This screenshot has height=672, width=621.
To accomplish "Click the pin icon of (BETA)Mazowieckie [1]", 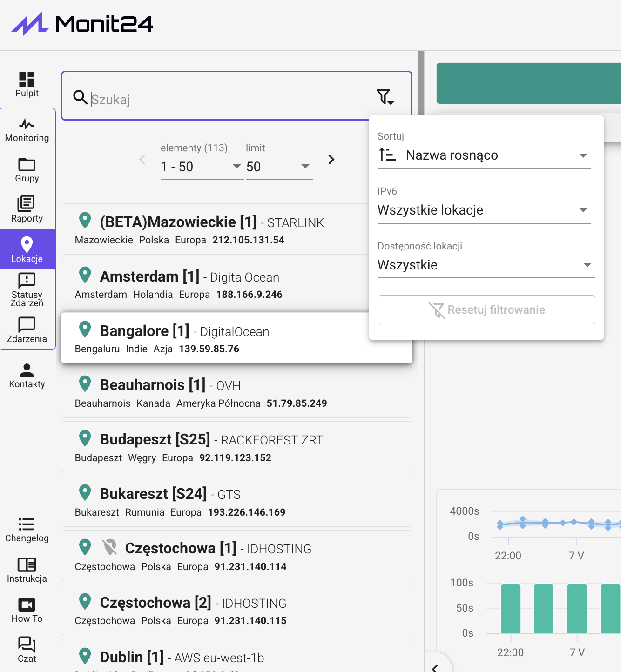I will pos(85,220).
